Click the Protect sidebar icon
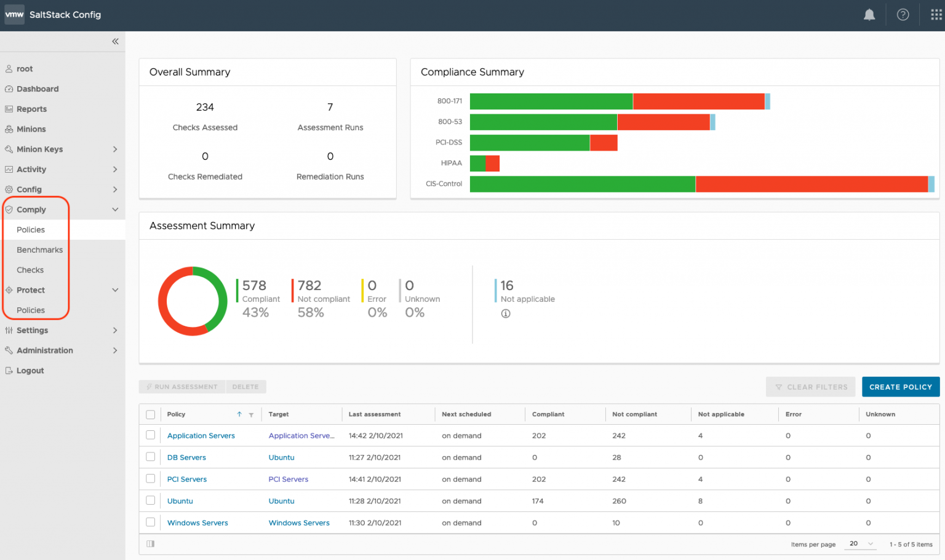 pos(9,290)
